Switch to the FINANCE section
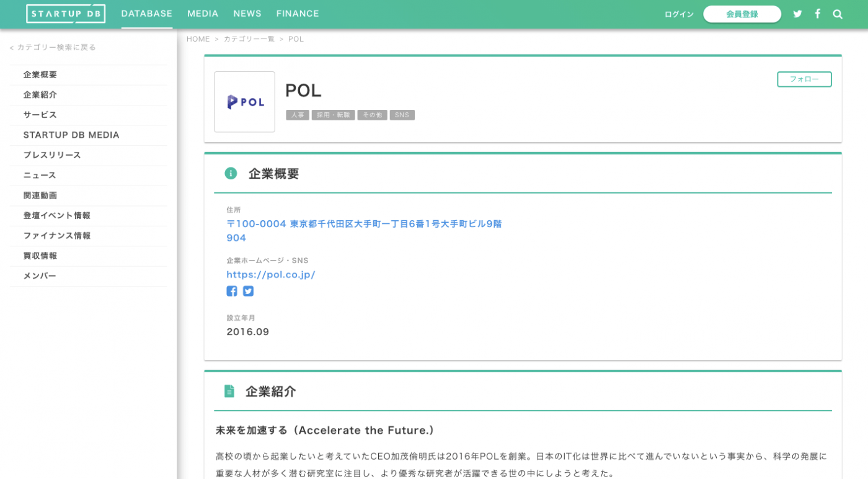 tap(298, 13)
